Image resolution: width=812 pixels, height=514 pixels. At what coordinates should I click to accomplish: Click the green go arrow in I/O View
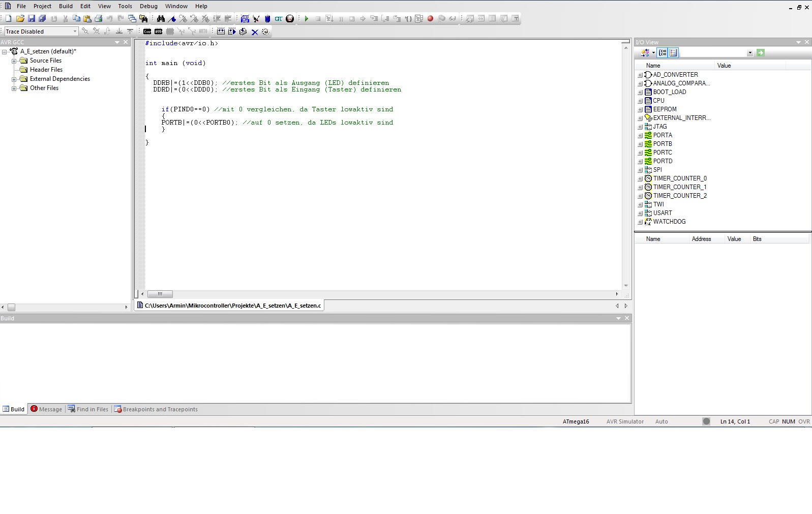(761, 53)
